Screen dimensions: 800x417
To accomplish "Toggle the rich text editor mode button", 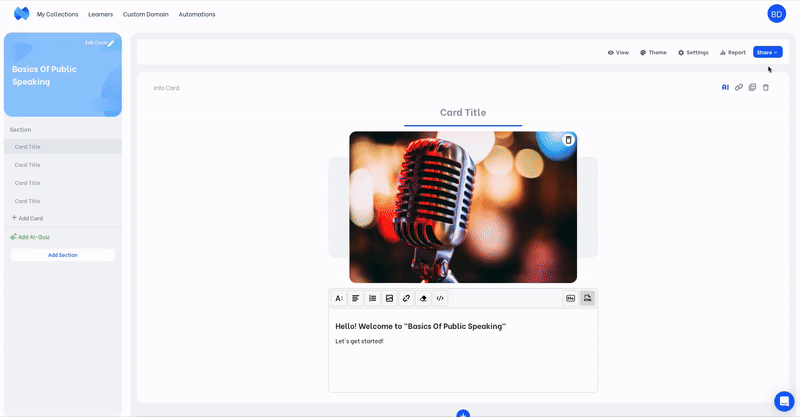I will [587, 298].
